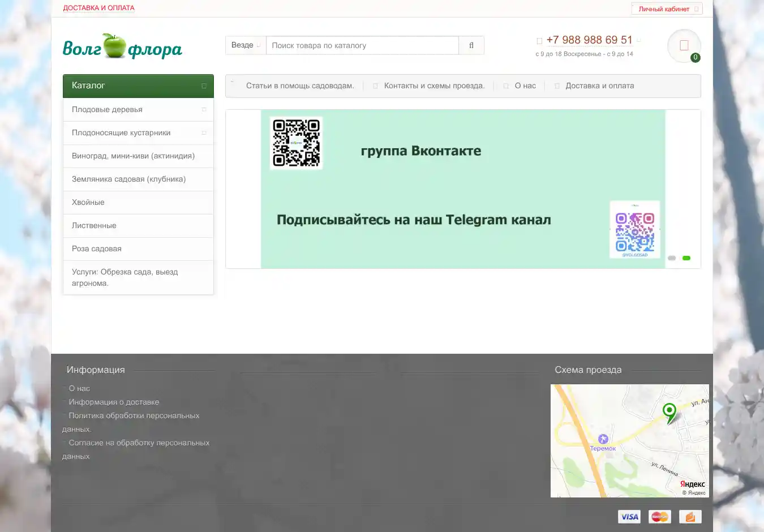Click the green map location pin
The width and height of the screenshot is (764, 532).
click(x=669, y=412)
